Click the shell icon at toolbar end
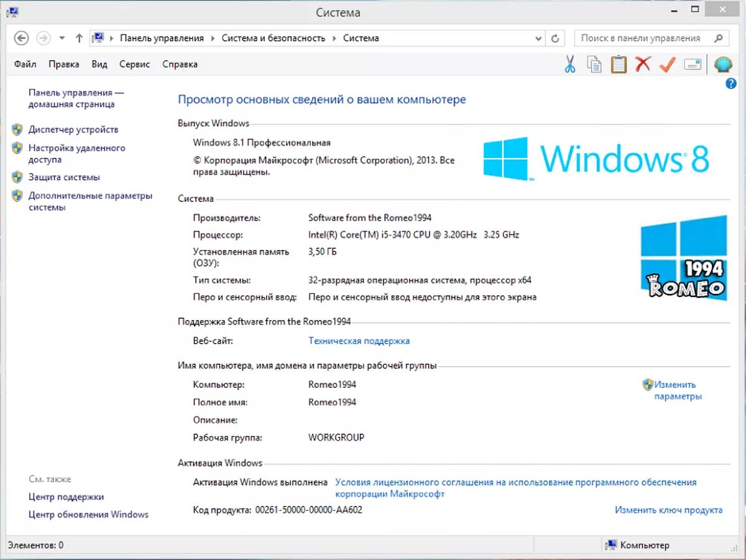The width and height of the screenshot is (746, 560). pos(723,64)
